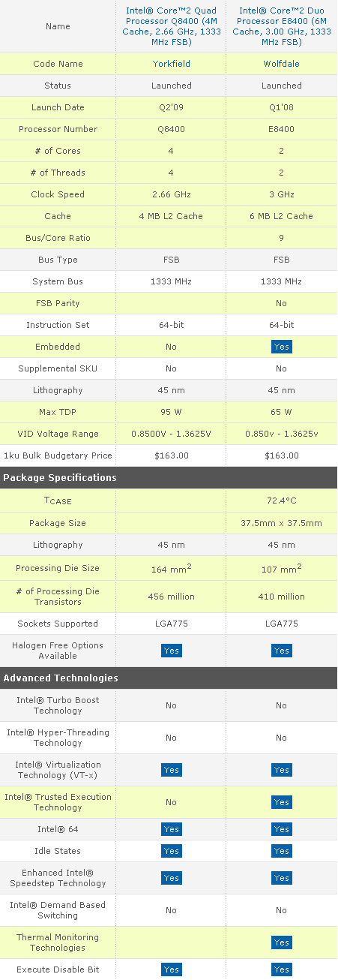
Task: Open the Core2 Quad Q8400 processor link
Action: coord(171,26)
